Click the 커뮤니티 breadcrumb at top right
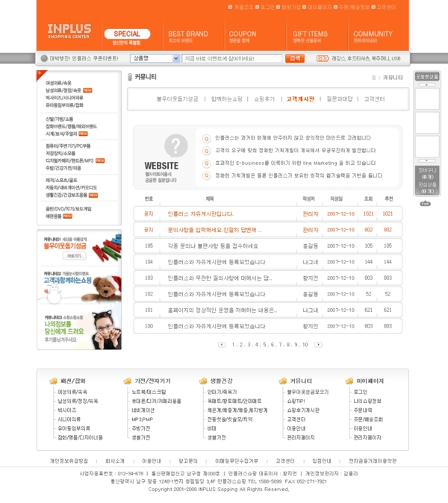 [393, 78]
